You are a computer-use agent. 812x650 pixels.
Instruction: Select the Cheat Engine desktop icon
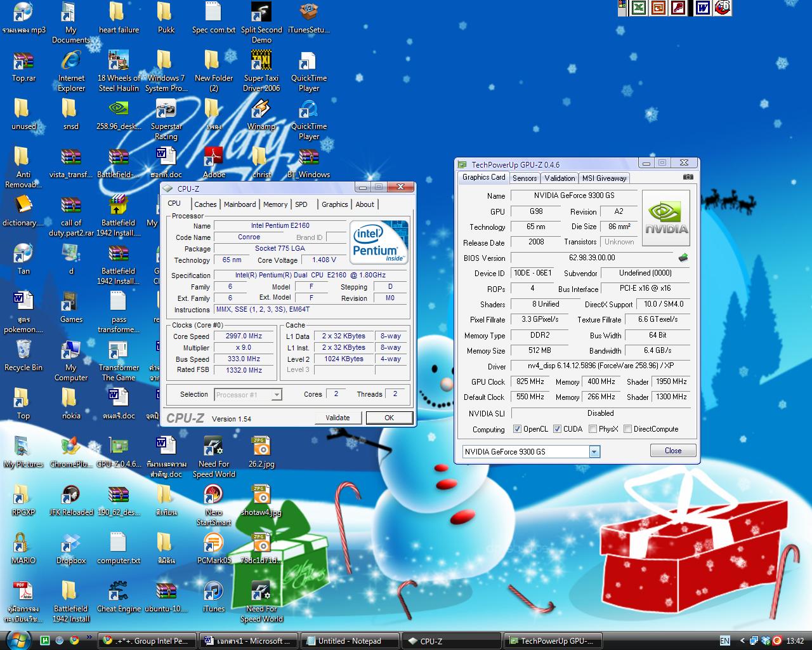pos(119,597)
